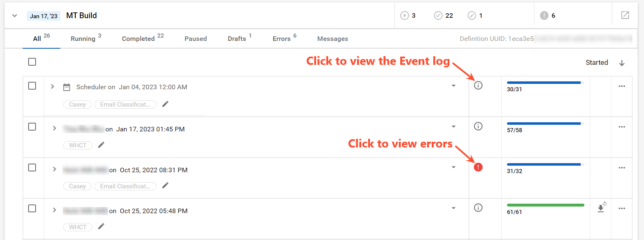Tick the select-all checkbox in header
The height and width of the screenshot is (240, 644).
(32, 62)
